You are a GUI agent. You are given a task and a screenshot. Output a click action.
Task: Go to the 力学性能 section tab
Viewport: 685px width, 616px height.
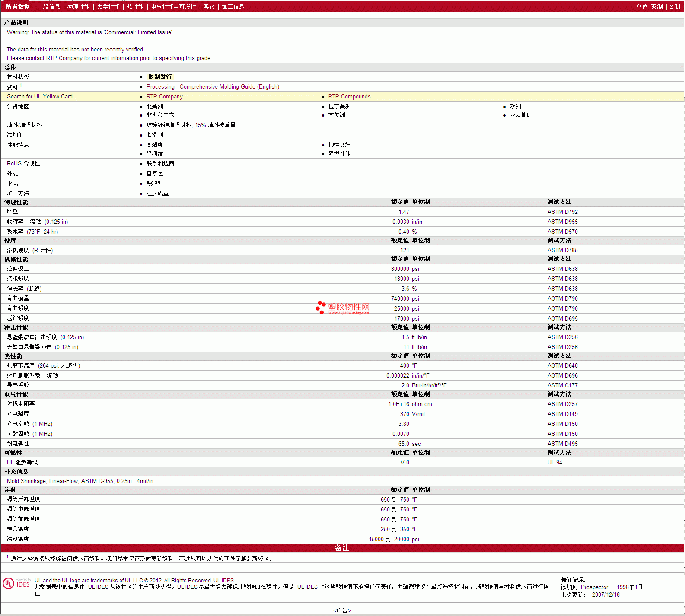click(108, 7)
